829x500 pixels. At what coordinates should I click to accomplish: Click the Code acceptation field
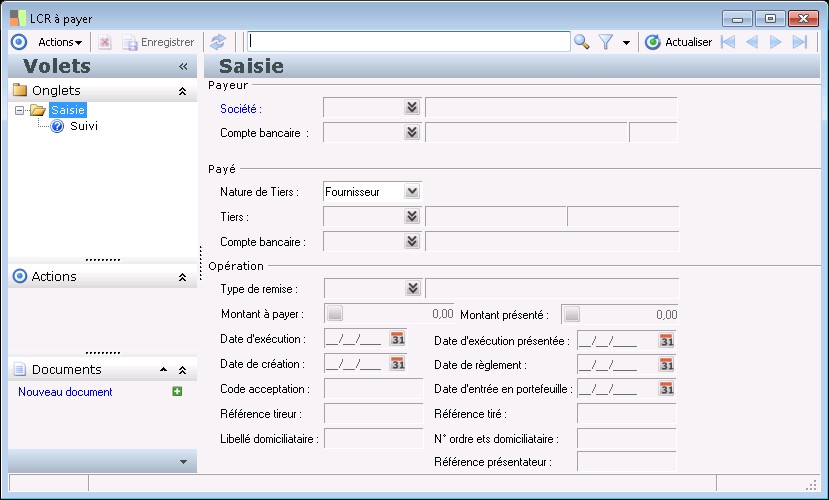coord(374,388)
